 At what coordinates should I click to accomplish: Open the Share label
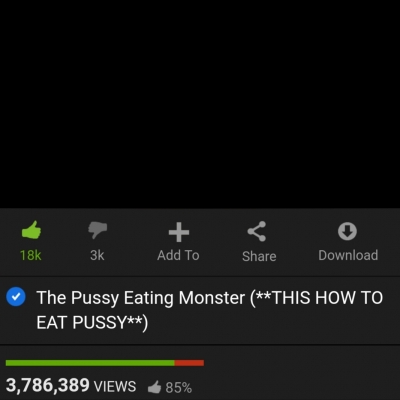[259, 256]
